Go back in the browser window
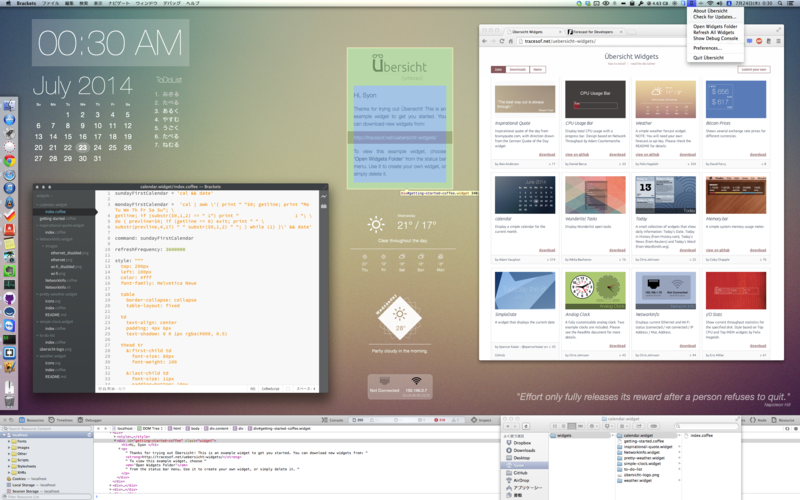 click(x=484, y=41)
